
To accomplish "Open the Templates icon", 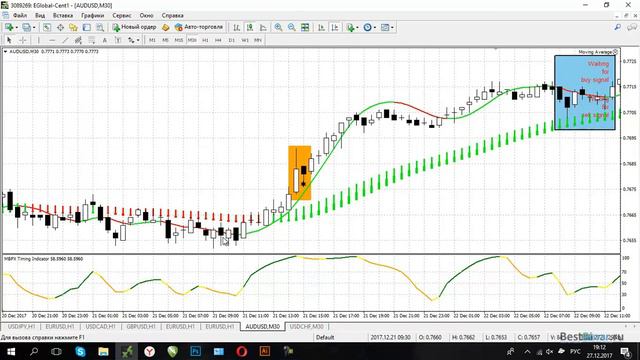I will tap(385, 27).
